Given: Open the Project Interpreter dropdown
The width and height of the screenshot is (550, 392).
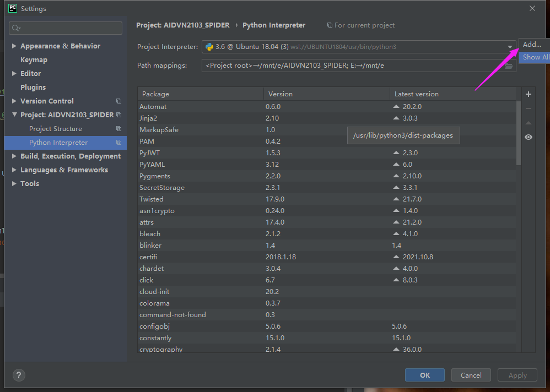Looking at the screenshot, I should [510, 47].
